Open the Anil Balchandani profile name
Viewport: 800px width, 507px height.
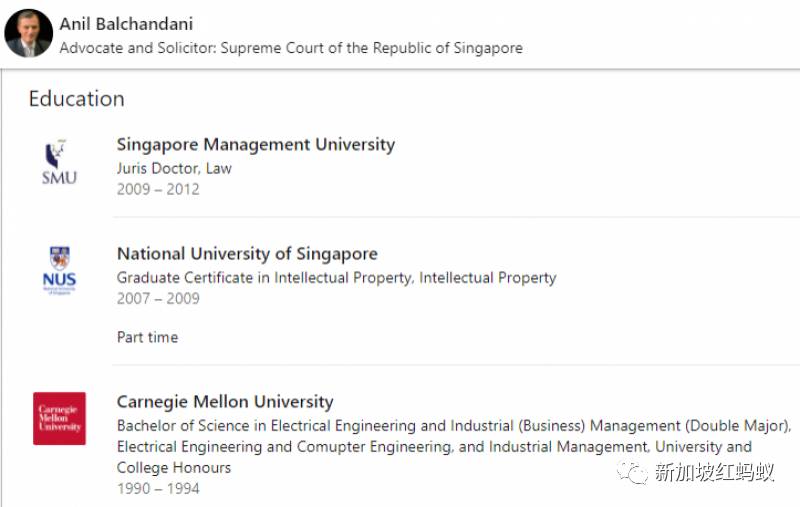click(x=126, y=23)
